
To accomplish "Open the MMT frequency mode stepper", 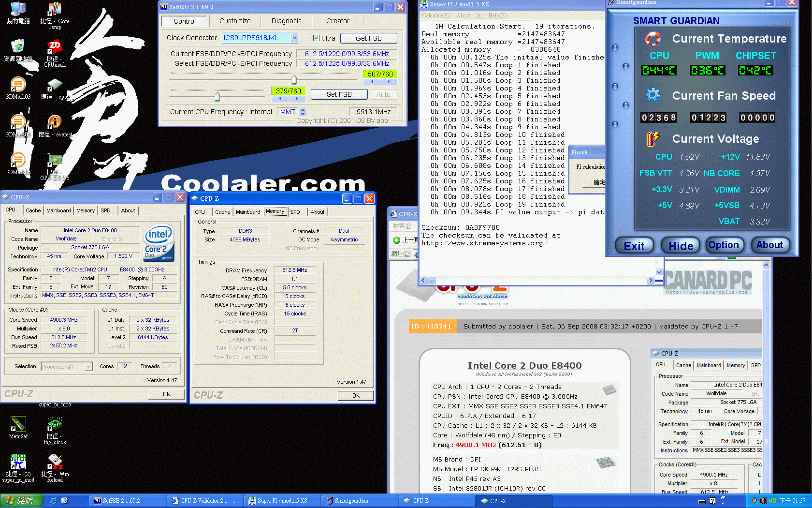I will [x=303, y=112].
